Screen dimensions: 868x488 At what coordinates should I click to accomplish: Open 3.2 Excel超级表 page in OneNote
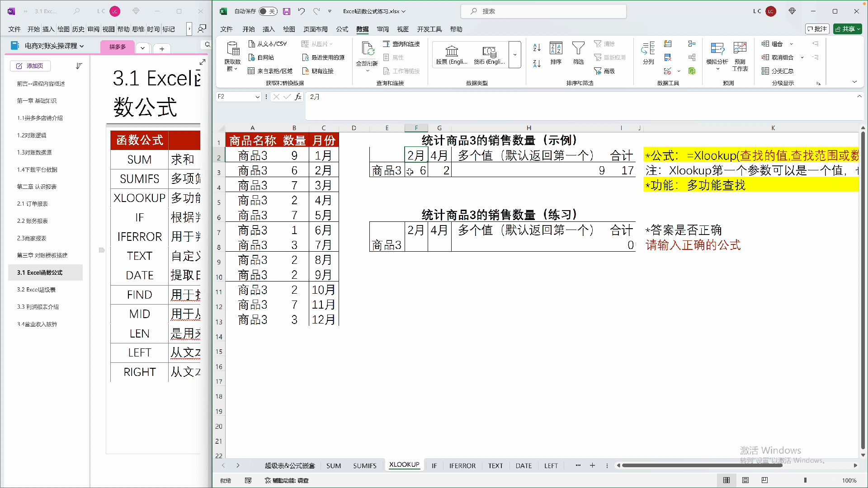tap(45, 290)
